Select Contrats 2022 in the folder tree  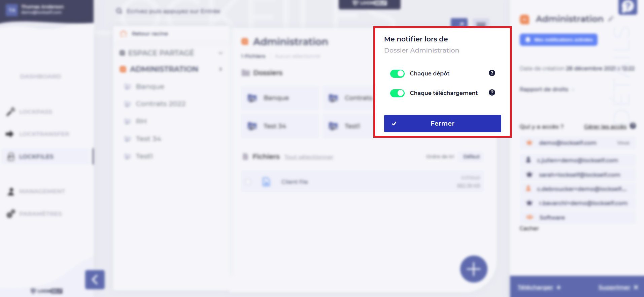tap(160, 104)
